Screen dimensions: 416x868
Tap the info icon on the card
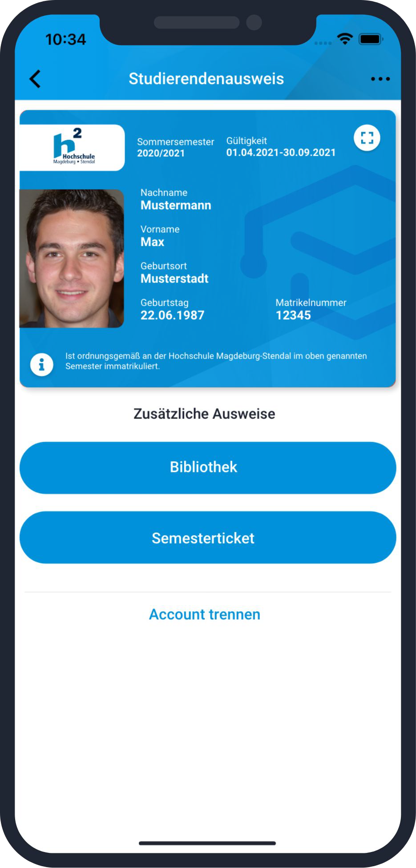coord(42,365)
